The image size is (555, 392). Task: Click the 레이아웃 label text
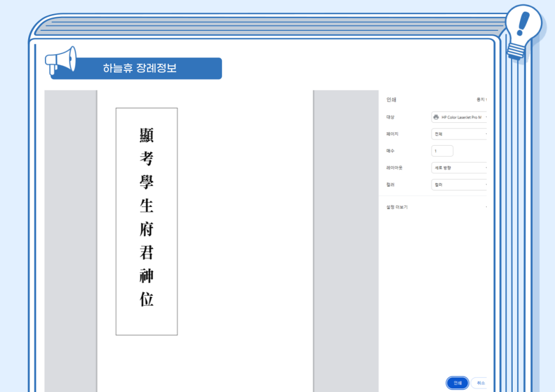tap(394, 168)
